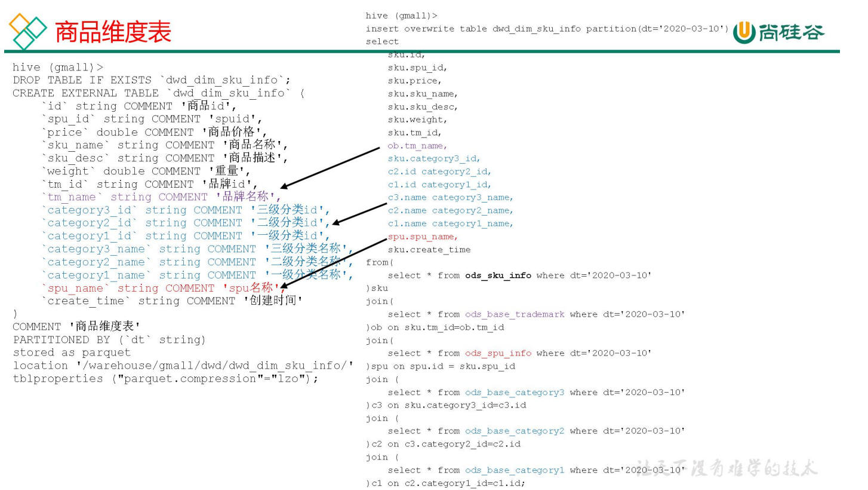Image resolution: width=868 pixels, height=490 pixels.
Task: Click the slide title 商品维度表
Action: pos(113,32)
